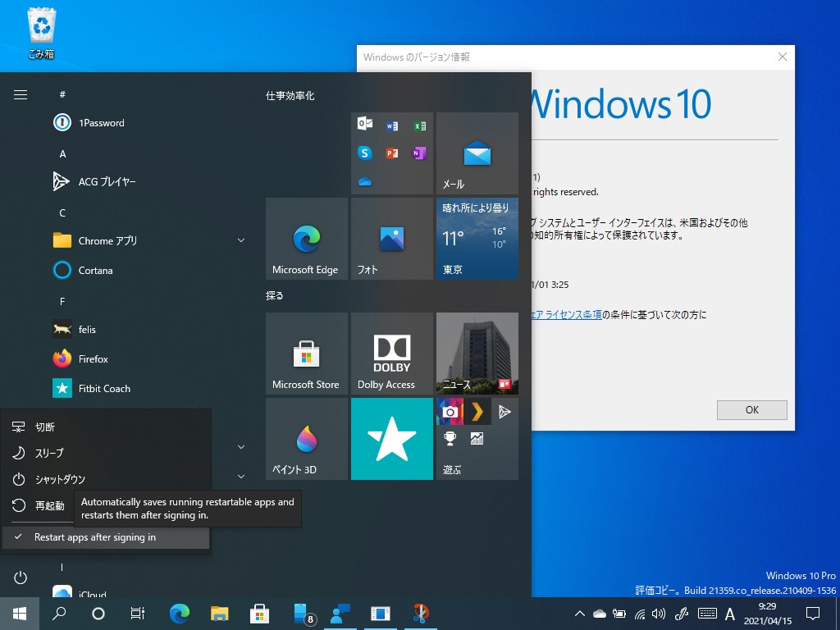Expand the Chrome アプリ folder
840x630 pixels.
click(240, 240)
